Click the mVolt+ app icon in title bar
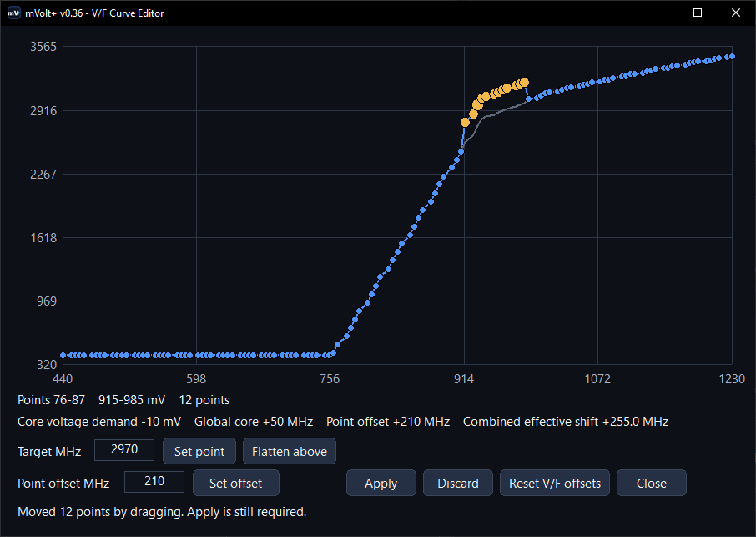Viewport: 756px width, 537px height. [x=14, y=13]
